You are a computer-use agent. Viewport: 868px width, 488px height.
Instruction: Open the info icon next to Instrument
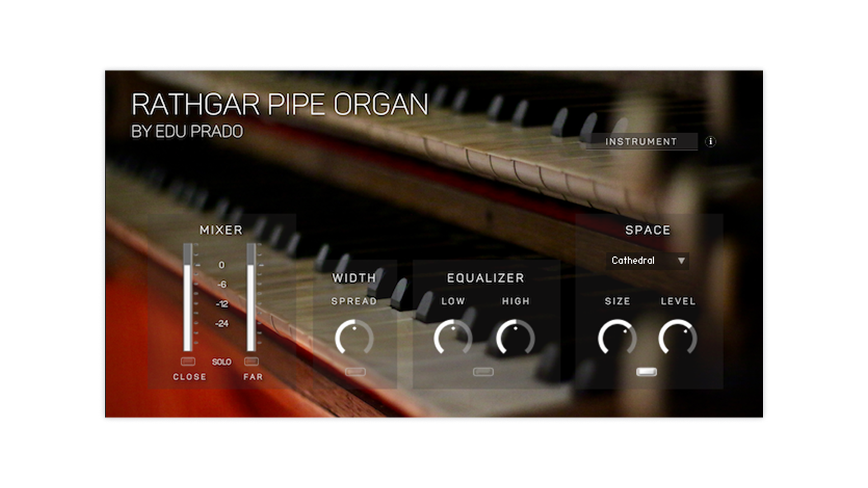click(x=710, y=142)
